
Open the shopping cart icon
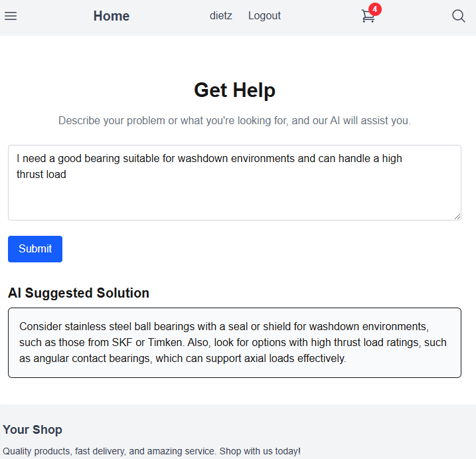[x=368, y=16]
